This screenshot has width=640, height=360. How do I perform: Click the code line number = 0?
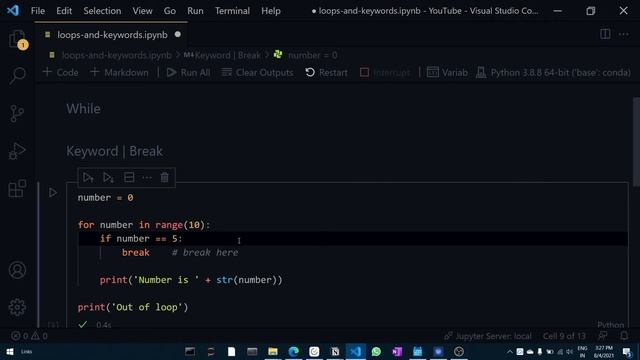tap(105, 198)
